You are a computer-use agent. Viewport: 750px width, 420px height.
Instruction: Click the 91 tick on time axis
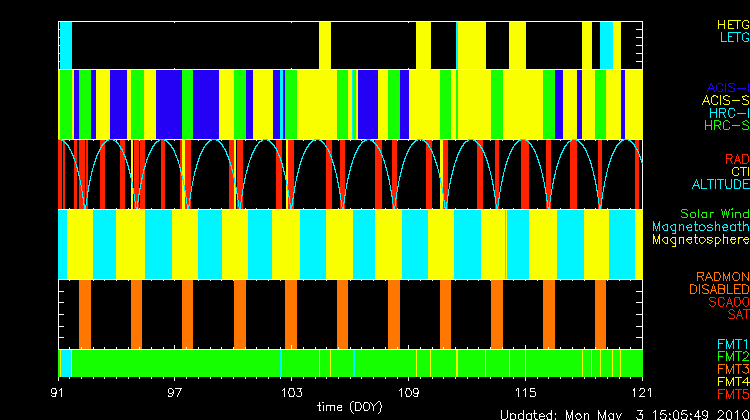point(60,391)
